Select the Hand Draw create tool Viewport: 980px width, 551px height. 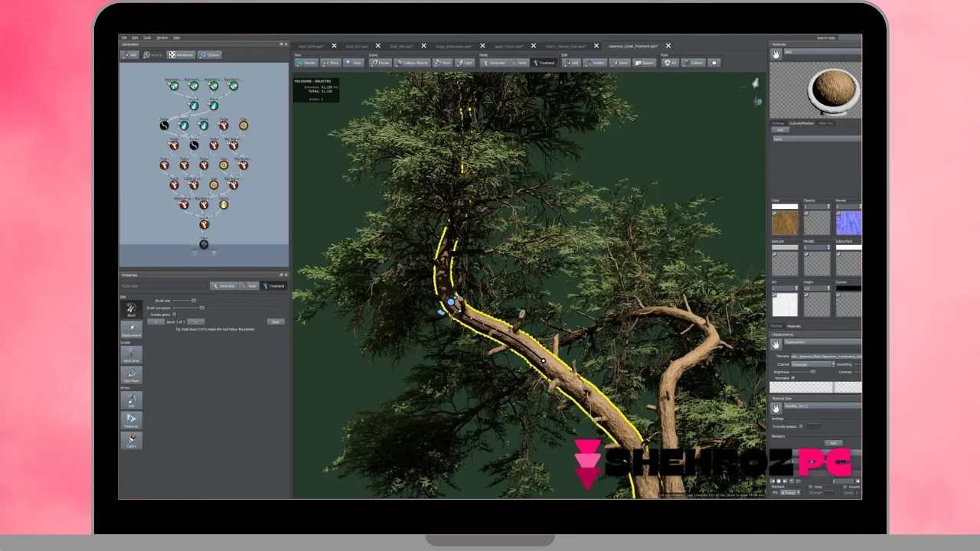pyautogui.click(x=131, y=355)
